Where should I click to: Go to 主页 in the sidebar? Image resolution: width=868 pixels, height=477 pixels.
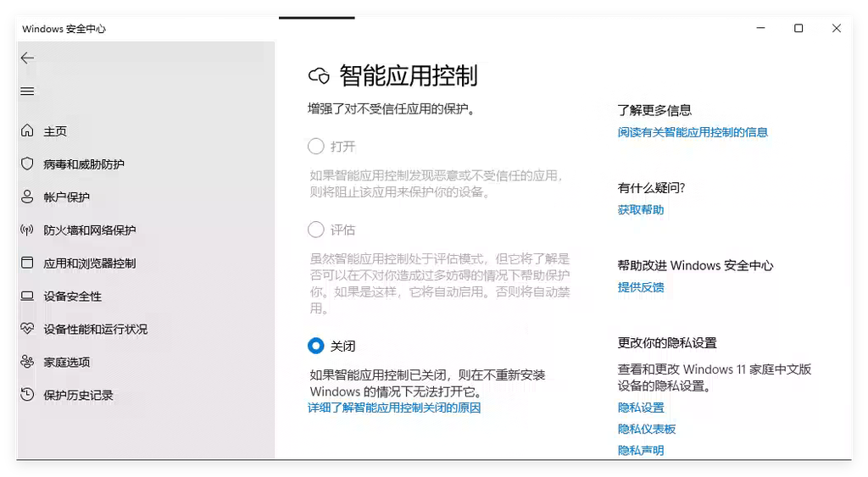point(55,131)
